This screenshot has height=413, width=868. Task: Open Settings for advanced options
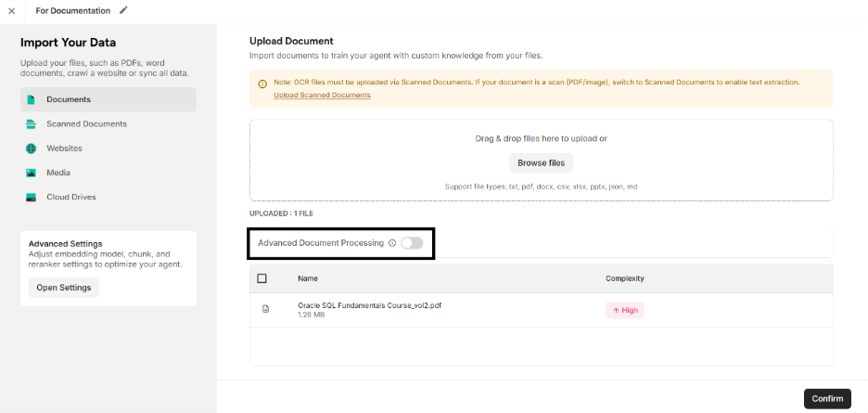click(x=64, y=288)
